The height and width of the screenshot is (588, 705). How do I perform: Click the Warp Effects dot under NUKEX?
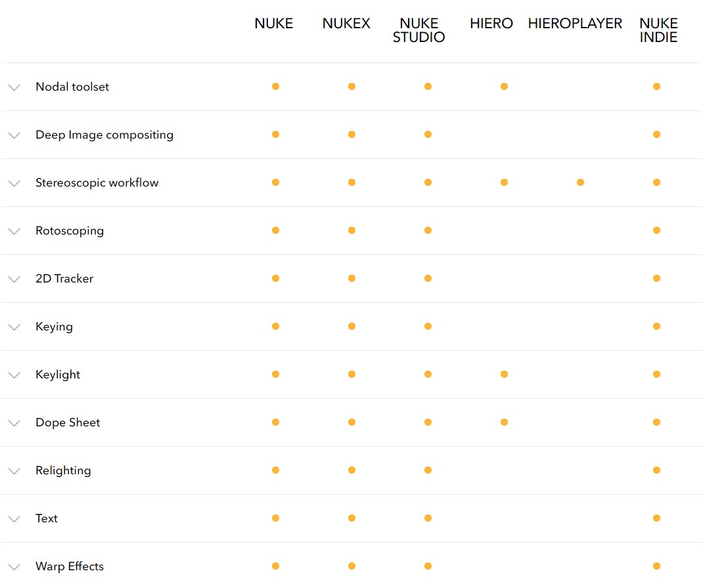[x=352, y=566]
